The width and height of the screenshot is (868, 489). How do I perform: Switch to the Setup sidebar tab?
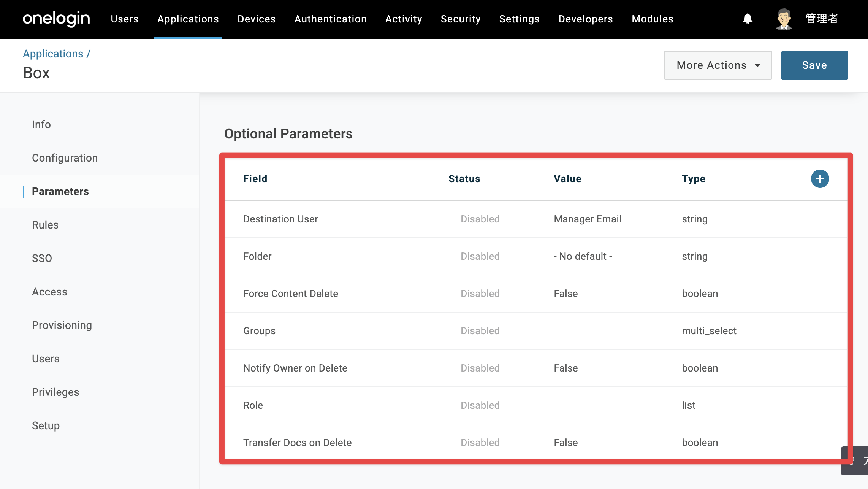tap(46, 425)
